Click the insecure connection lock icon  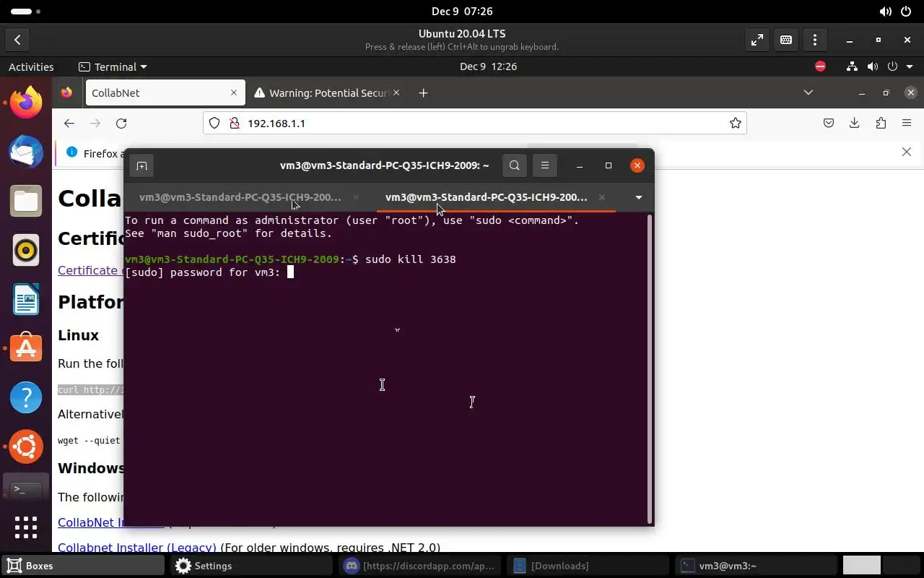coord(234,124)
